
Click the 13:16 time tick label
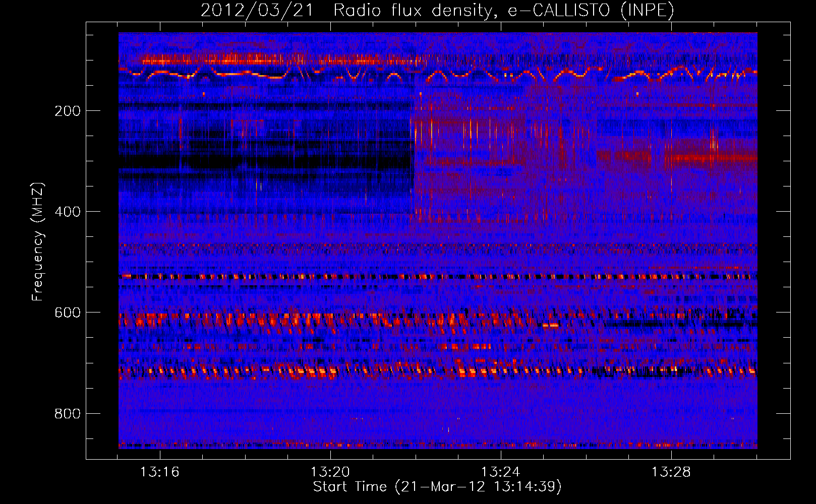(160, 472)
